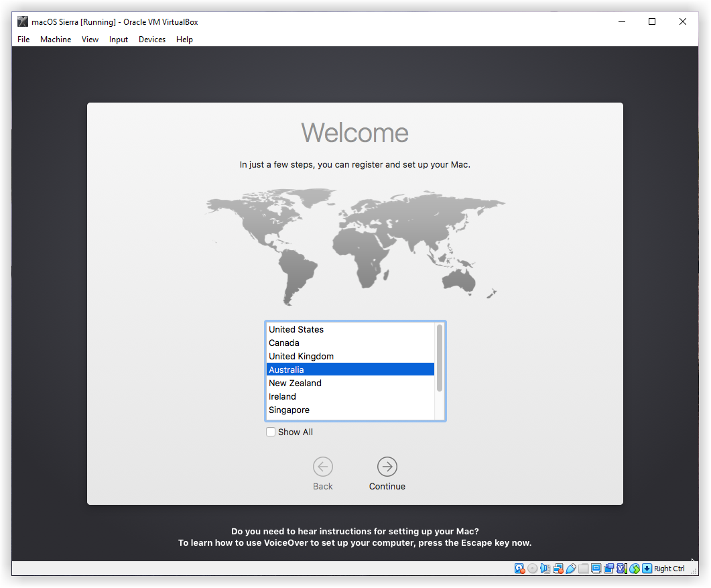
Task: Click the CPU virtualization status icon
Action: pos(622,569)
